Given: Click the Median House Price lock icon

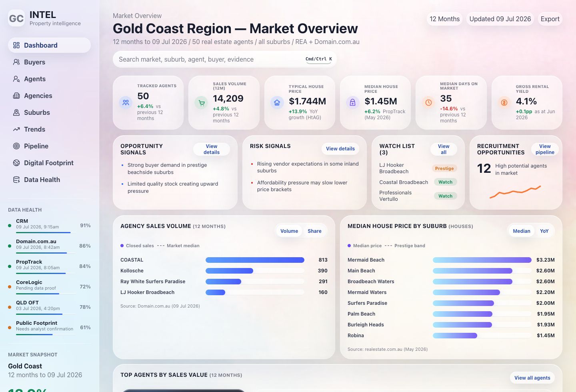Looking at the screenshot, I should [x=352, y=102].
